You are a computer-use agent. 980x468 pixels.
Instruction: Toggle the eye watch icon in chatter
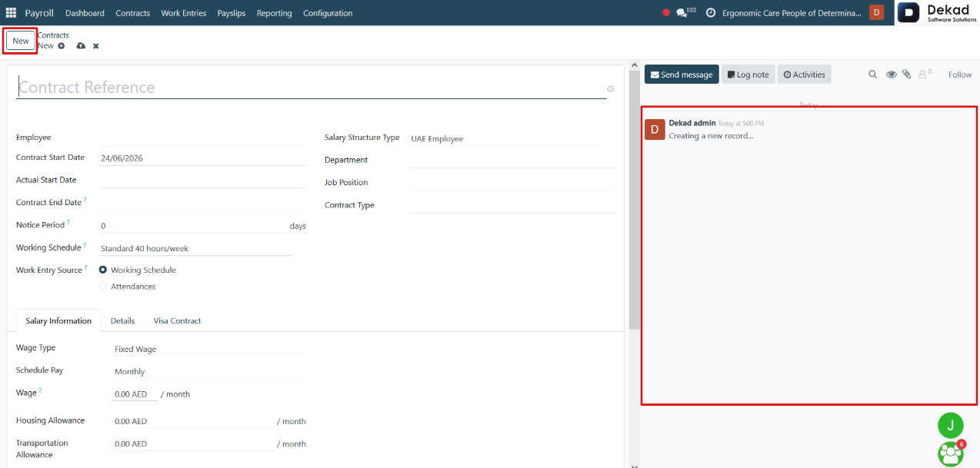891,75
